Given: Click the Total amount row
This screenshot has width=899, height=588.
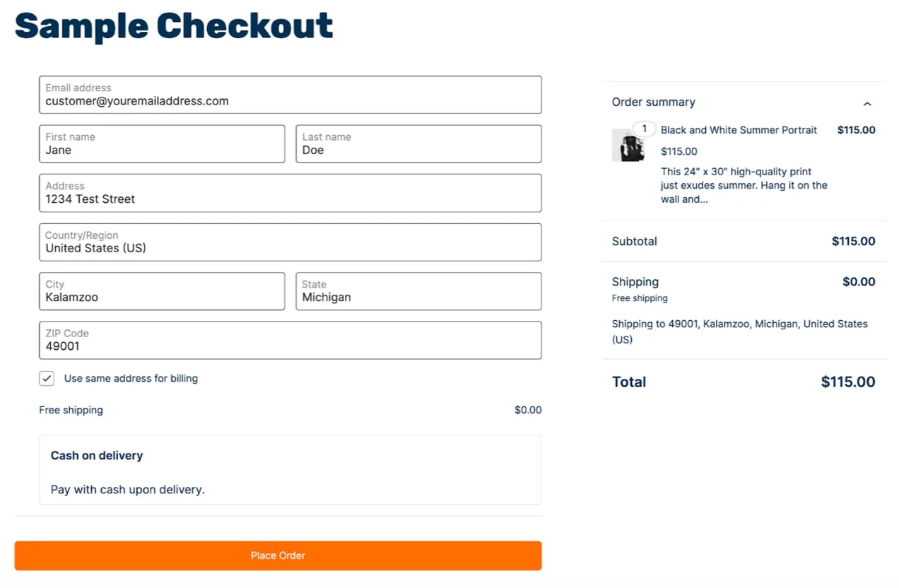Looking at the screenshot, I should pyautogui.click(x=742, y=382).
